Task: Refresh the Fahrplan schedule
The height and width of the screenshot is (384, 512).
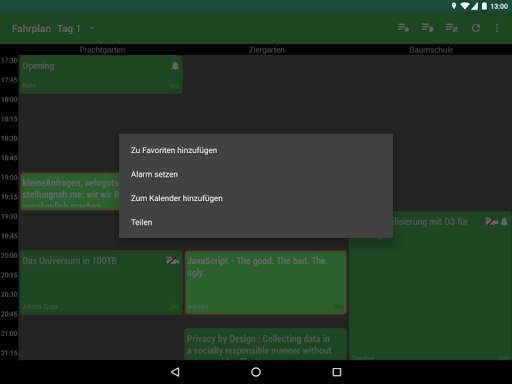Action: [476, 28]
